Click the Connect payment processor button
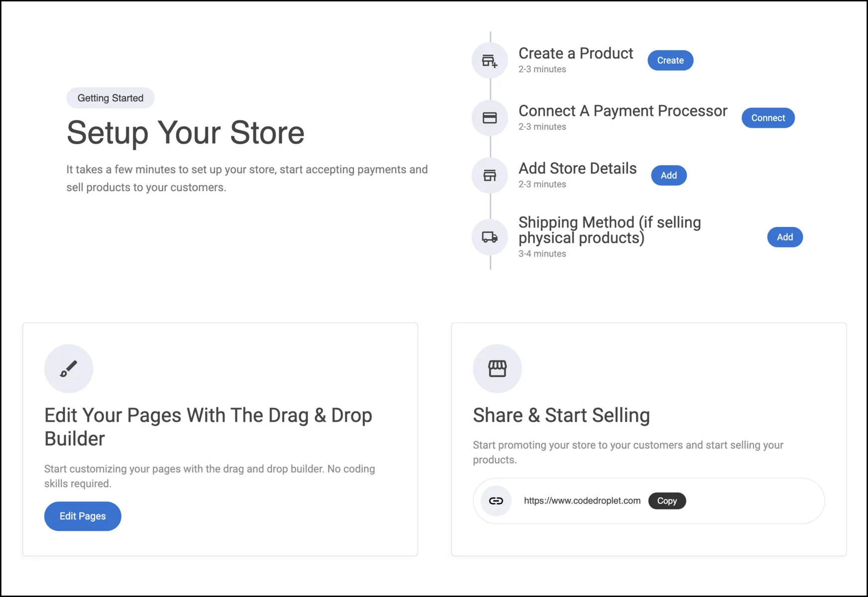 (x=768, y=118)
